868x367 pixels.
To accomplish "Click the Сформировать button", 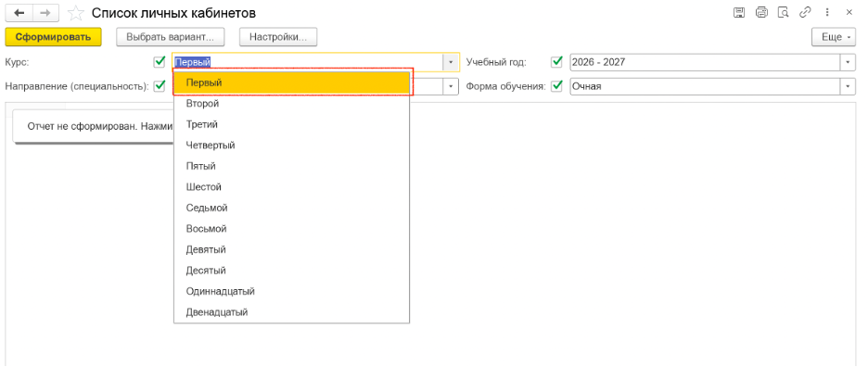I will point(53,37).
